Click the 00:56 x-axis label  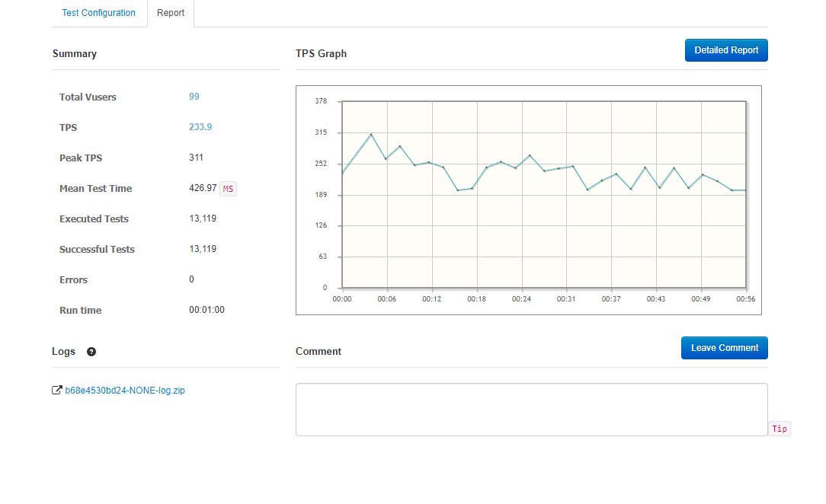[745, 299]
